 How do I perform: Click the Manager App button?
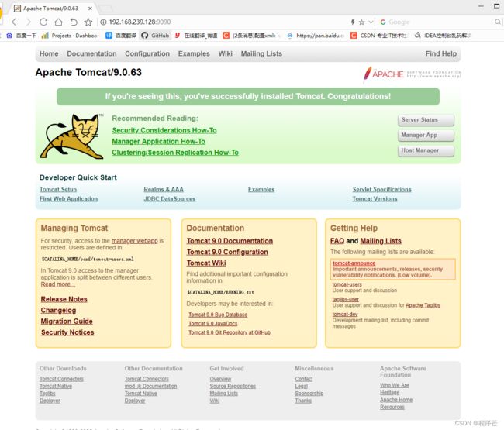[426, 136]
